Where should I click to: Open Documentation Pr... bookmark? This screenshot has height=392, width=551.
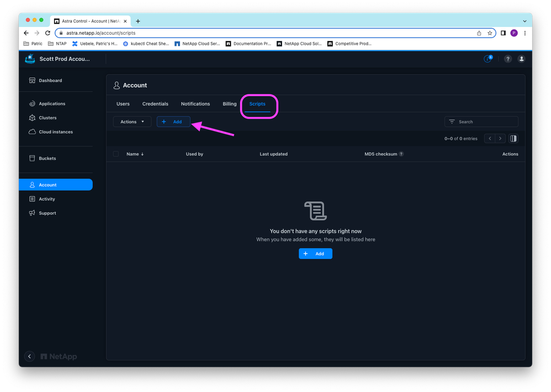click(248, 44)
